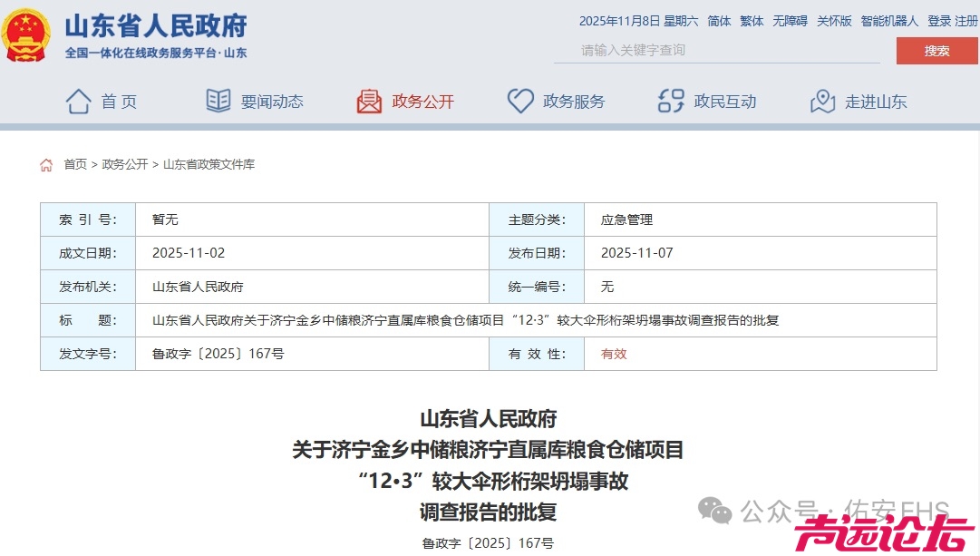Click the heart icon for 政务服务
This screenshot has width=980, height=556.
click(520, 101)
